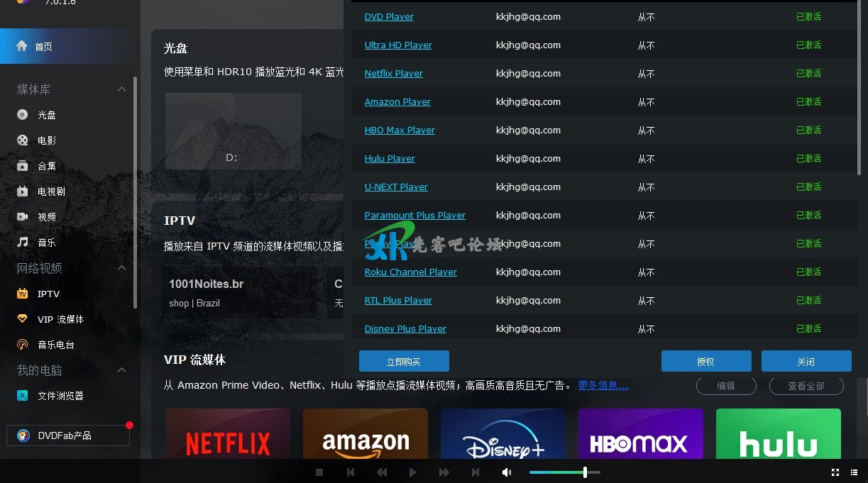The height and width of the screenshot is (483, 868).
Task: Click the 立即购买 purchase button
Action: tap(404, 361)
